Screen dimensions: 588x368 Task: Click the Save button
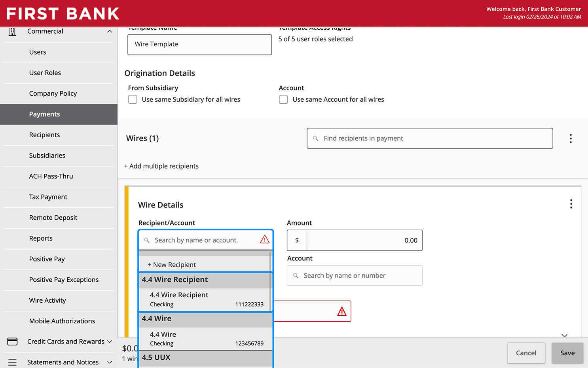pos(567,353)
